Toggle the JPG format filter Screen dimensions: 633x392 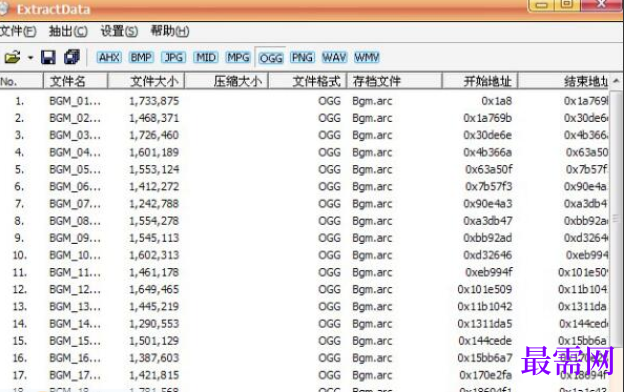[173, 57]
